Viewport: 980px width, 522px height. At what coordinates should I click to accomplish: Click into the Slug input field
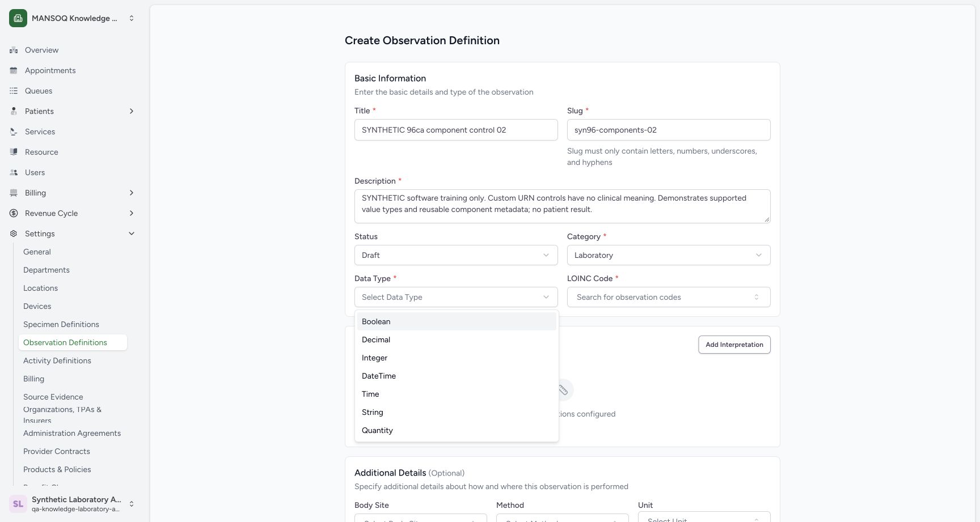point(669,130)
